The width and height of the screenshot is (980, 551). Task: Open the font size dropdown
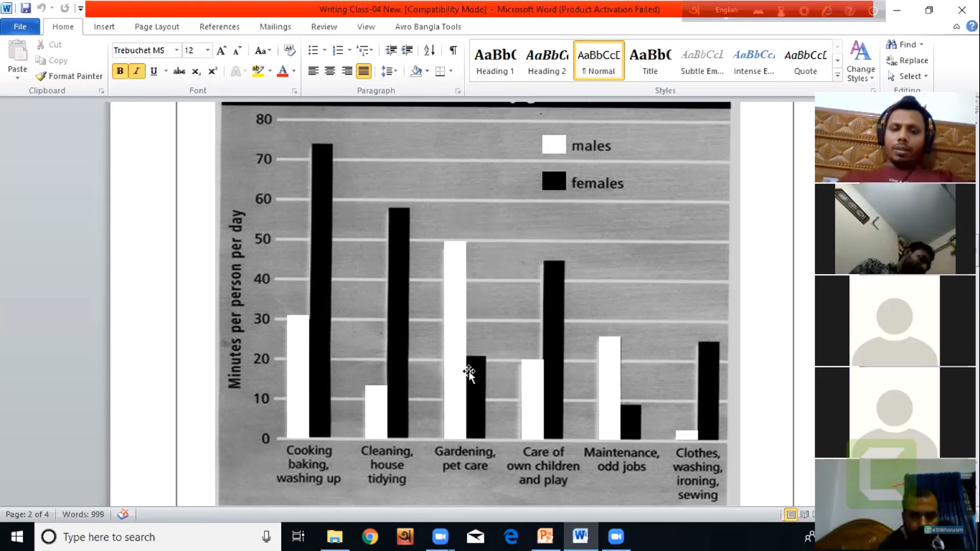click(207, 50)
